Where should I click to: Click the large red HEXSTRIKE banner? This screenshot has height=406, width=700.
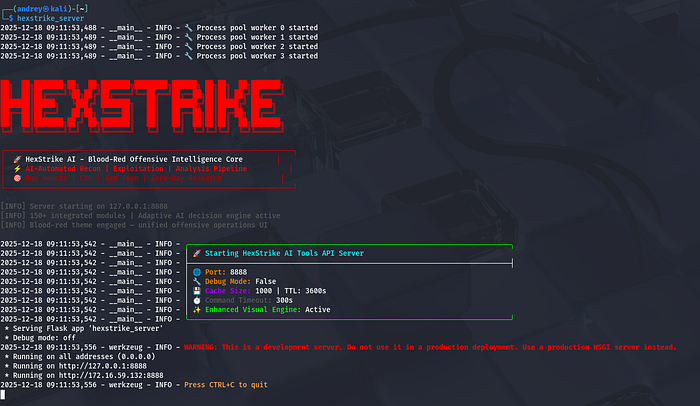tap(142, 106)
